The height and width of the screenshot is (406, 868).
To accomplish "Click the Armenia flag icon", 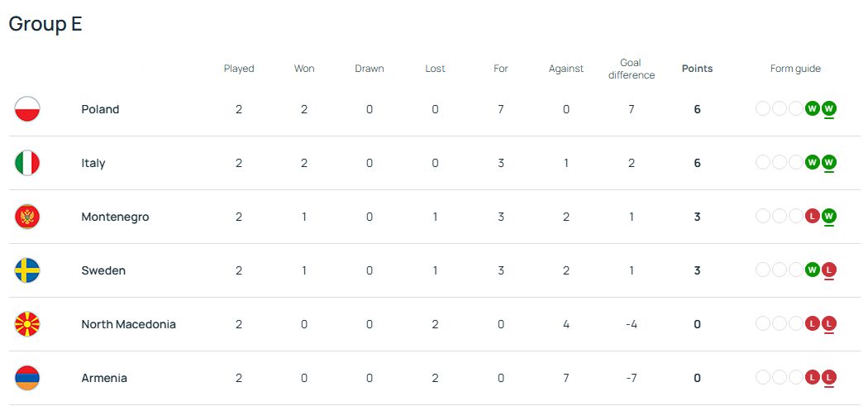I will tap(27, 378).
